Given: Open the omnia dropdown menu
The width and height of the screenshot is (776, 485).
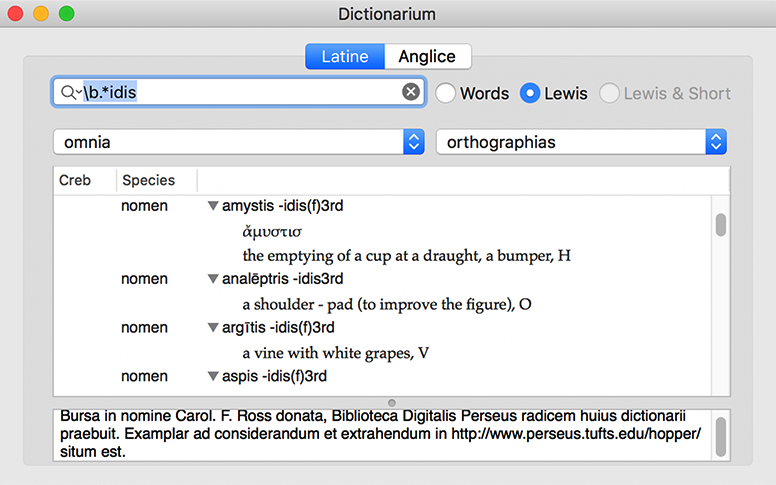Looking at the screenshot, I should [239, 142].
